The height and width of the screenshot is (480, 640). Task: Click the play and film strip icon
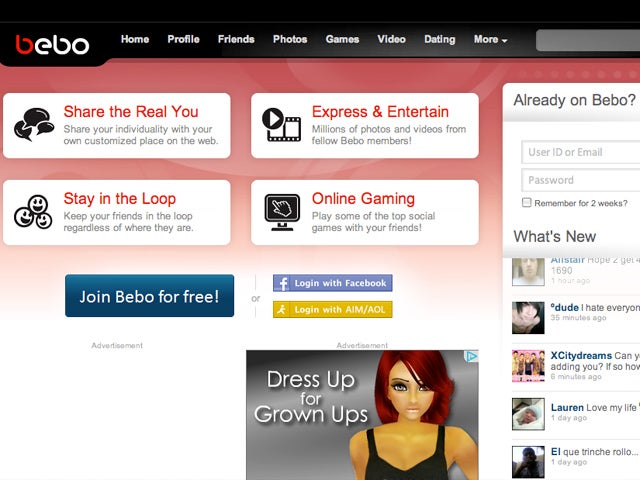click(281, 124)
